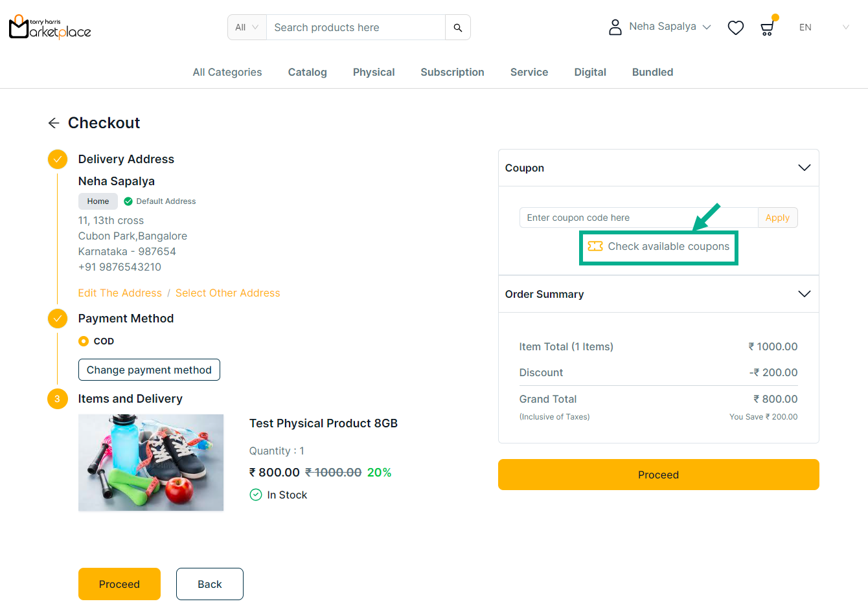Open the wishlist heart icon
This screenshot has width=868, height=606.
735,28
